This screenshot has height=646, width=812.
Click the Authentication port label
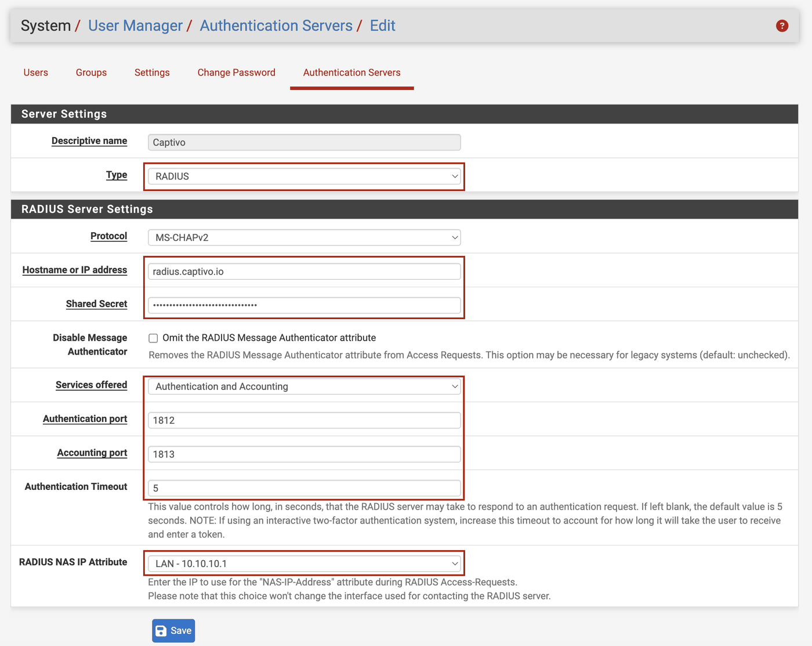[85, 418]
